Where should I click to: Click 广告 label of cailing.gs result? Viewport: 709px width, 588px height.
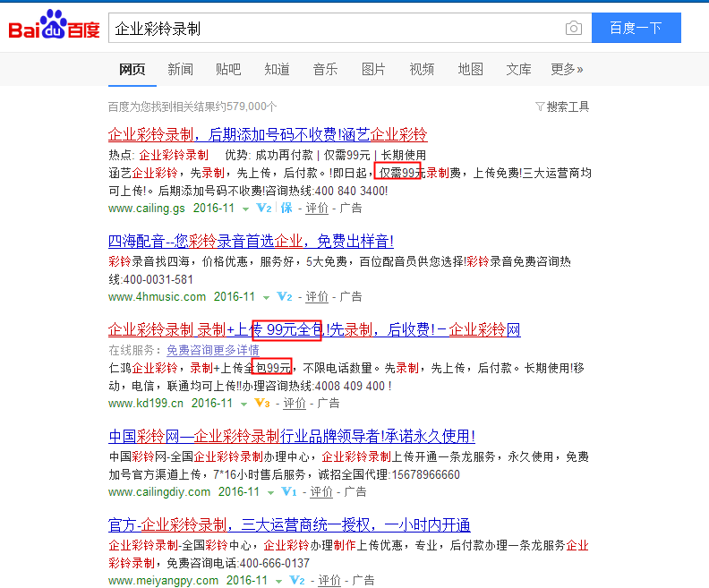(351, 209)
